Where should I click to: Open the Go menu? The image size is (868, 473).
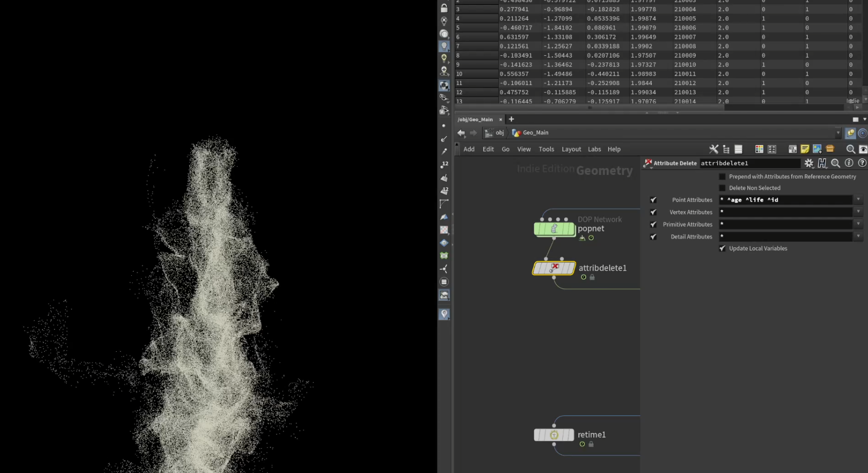click(506, 149)
